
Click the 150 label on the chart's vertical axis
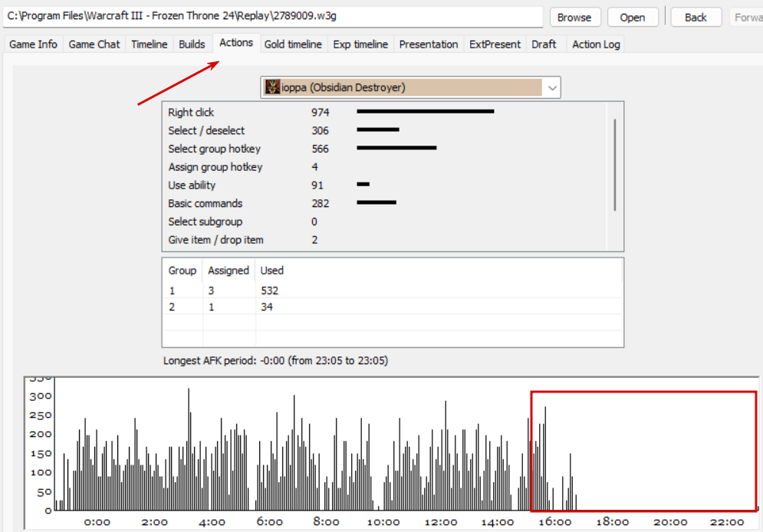click(x=41, y=453)
